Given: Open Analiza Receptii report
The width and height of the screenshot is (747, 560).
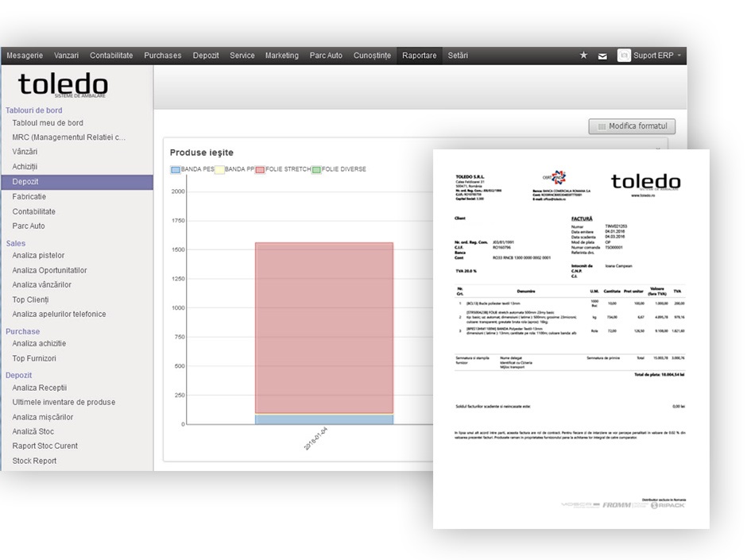Looking at the screenshot, I should [40, 388].
